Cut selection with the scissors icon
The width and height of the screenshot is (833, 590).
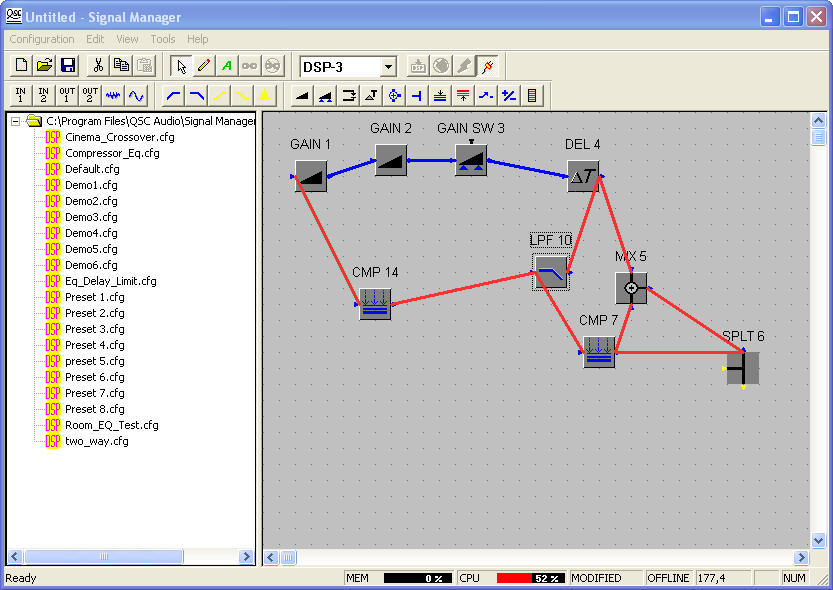coord(98,65)
